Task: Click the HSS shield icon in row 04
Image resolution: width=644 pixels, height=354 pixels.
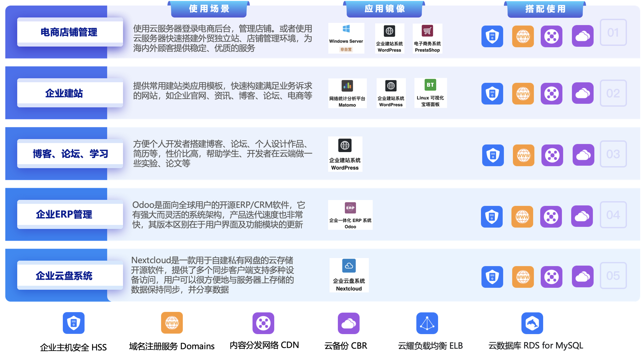Action: 491,217
